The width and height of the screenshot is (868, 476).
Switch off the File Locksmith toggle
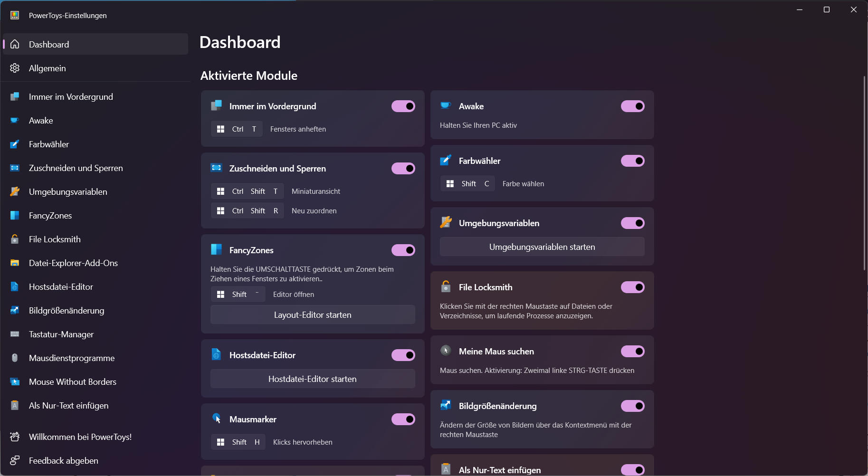pos(633,287)
